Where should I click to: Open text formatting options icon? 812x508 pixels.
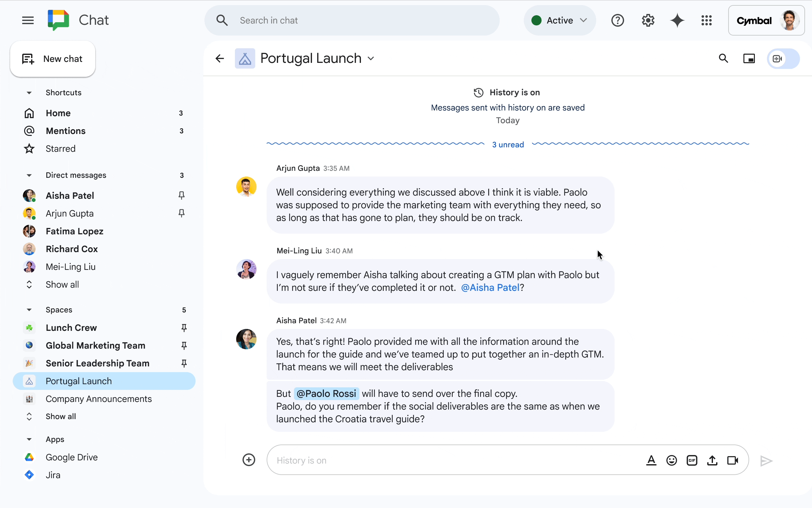651,460
